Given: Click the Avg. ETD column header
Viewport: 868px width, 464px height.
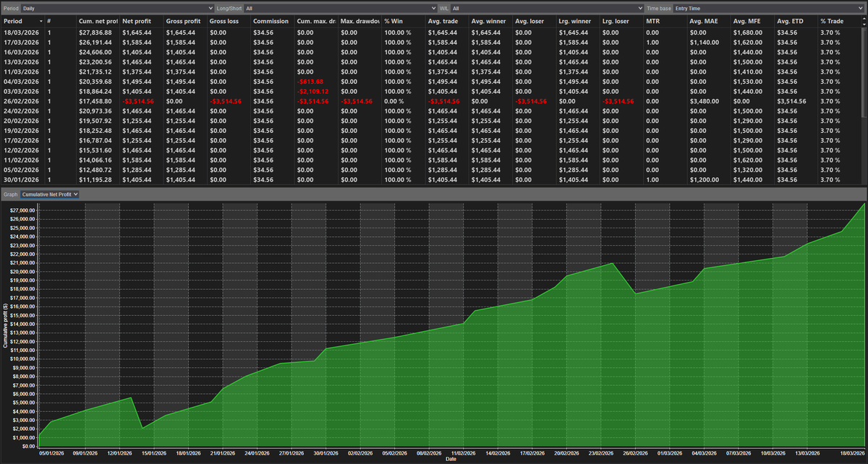Looking at the screenshot, I should coord(796,22).
